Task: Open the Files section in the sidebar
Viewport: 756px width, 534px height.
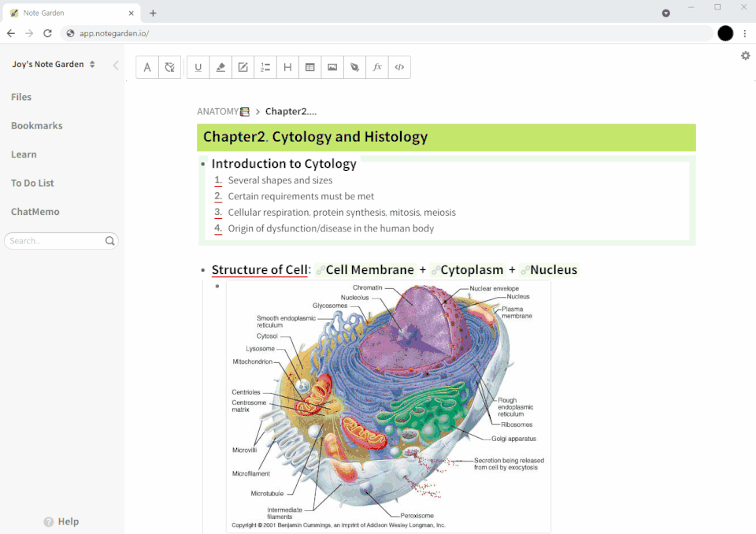Action: click(21, 97)
